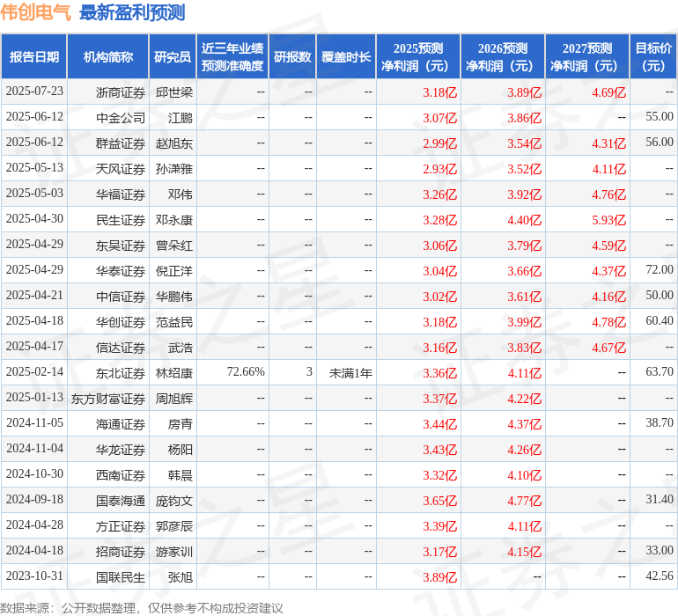This screenshot has width=678, height=616.
Task: Click the 报告日期 column header
Action: pos(33,57)
